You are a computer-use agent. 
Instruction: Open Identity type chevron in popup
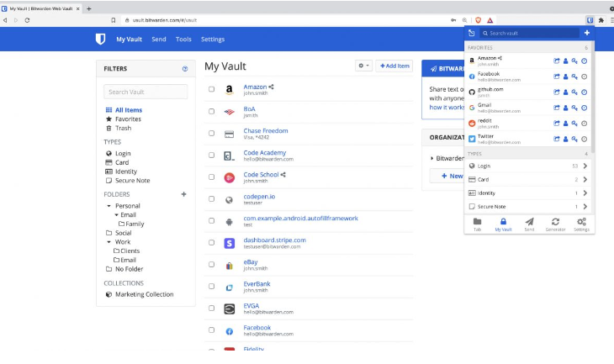point(585,193)
